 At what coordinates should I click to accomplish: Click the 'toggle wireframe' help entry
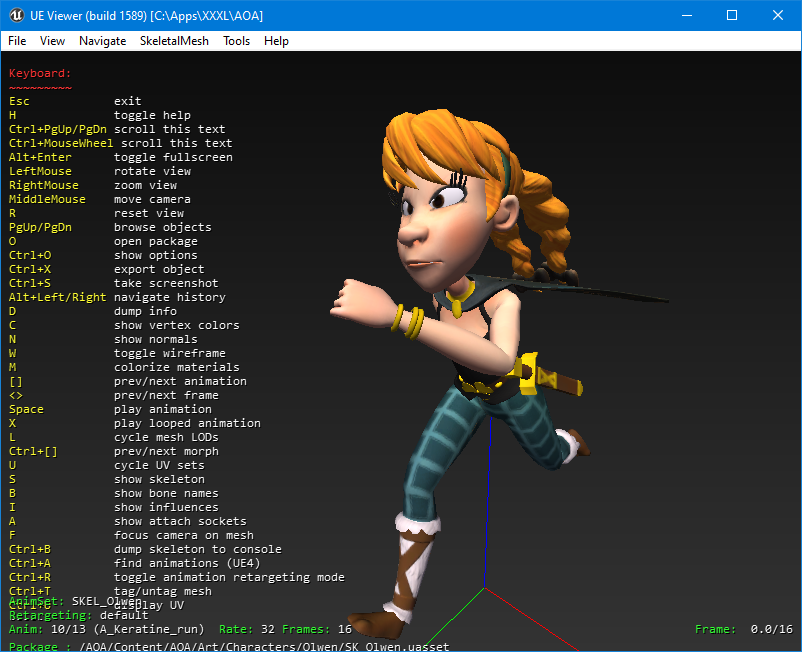point(169,353)
